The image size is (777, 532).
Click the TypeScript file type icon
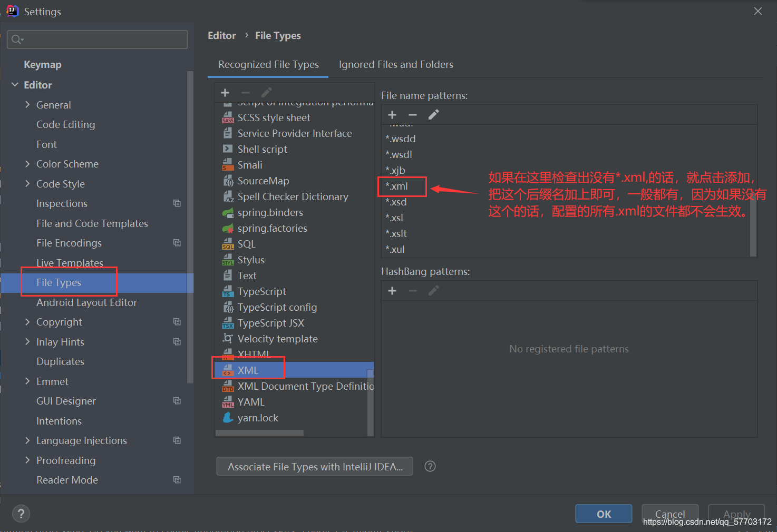tap(228, 291)
